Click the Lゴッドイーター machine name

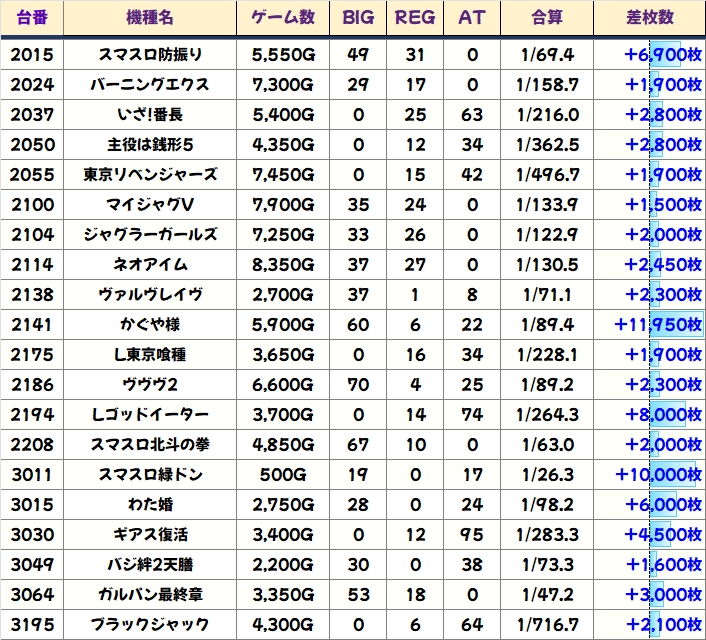(150, 414)
